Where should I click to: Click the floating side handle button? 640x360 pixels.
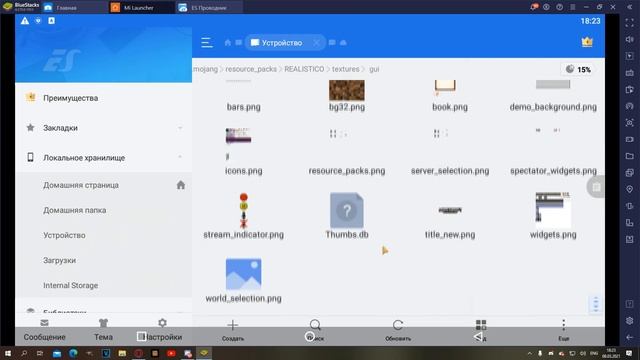596,187
